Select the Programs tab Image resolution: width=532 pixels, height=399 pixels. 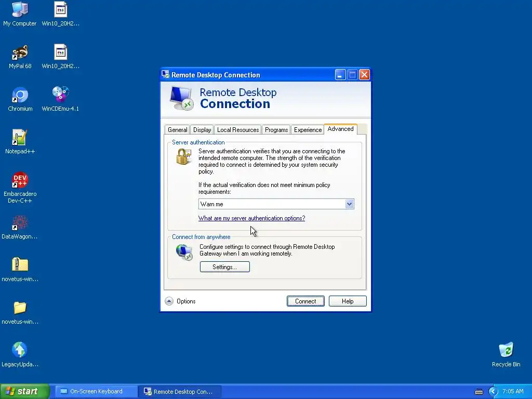[x=276, y=130]
